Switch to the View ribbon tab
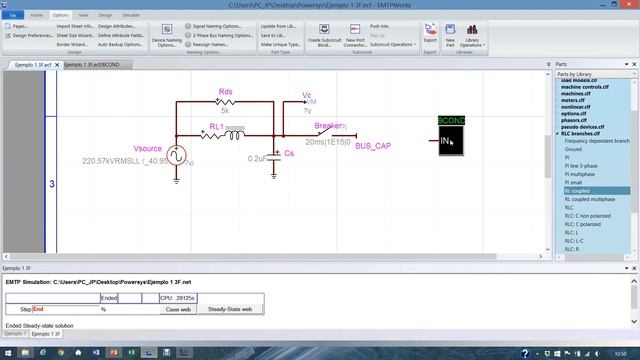The height and width of the screenshot is (360, 640). coord(83,15)
